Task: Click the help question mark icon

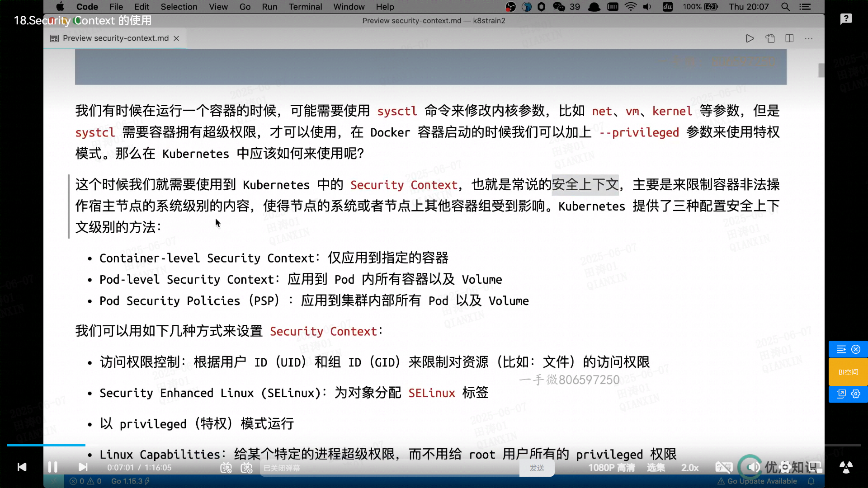Action: click(846, 19)
